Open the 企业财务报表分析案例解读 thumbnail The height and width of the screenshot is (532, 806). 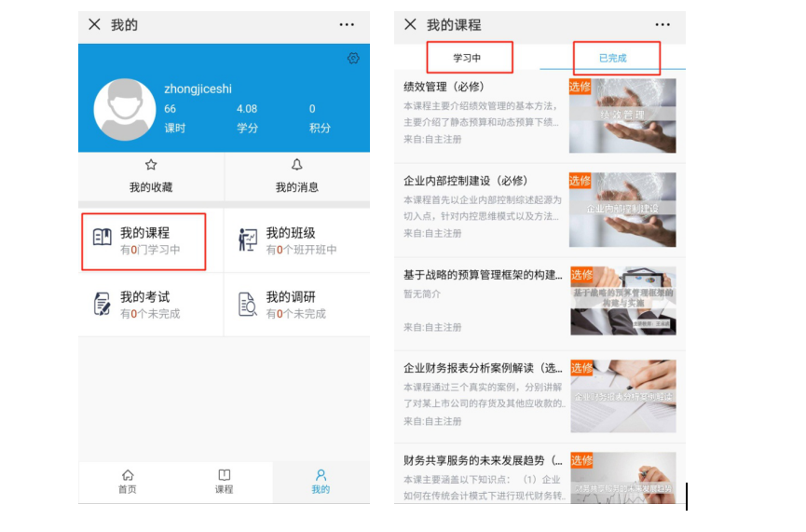tap(623, 396)
